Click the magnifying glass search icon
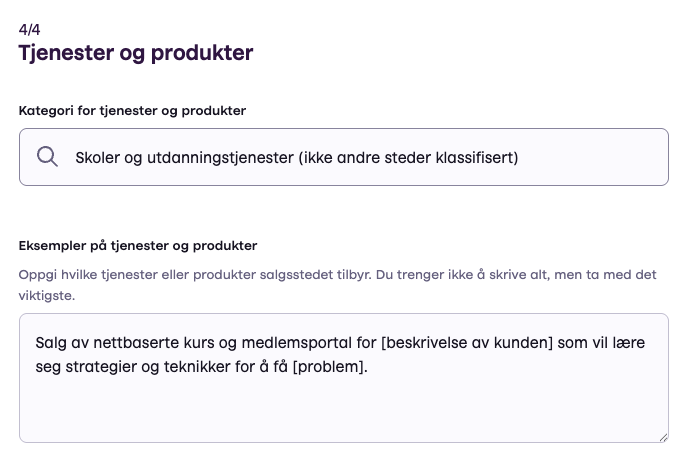 [x=47, y=157]
